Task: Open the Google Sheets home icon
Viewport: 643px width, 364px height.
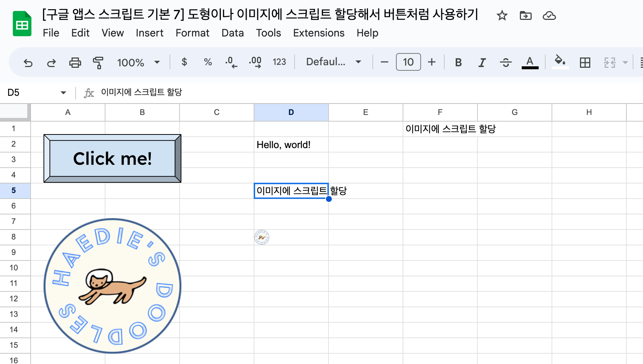Action: tap(22, 24)
